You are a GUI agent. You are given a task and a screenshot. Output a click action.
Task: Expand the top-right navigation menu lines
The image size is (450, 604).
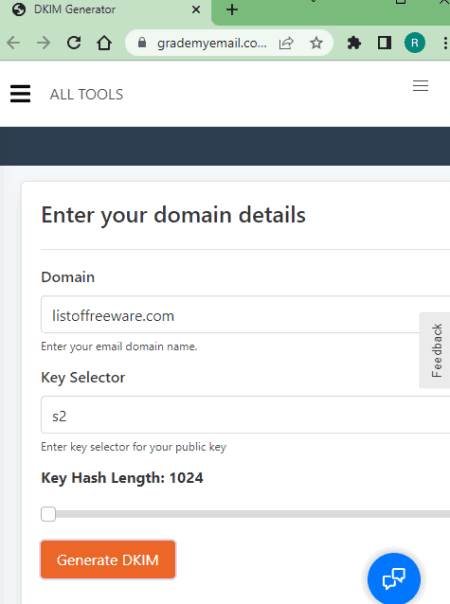[420, 86]
